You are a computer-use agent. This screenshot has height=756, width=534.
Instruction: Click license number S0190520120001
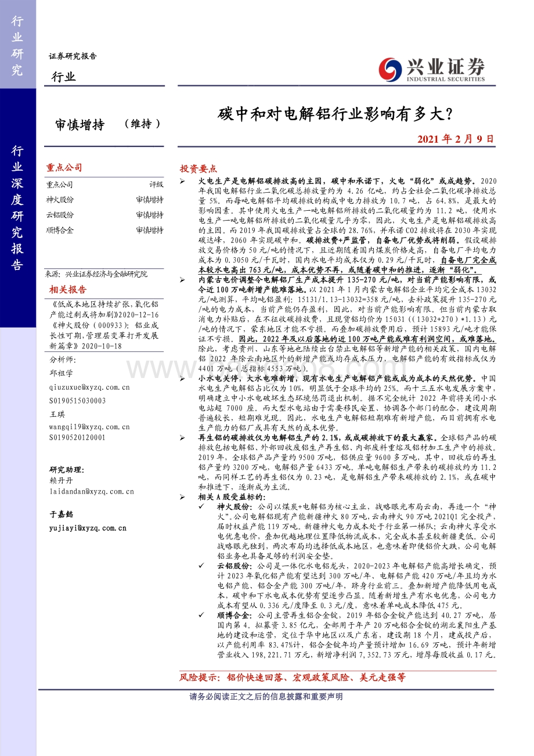pos(78,437)
